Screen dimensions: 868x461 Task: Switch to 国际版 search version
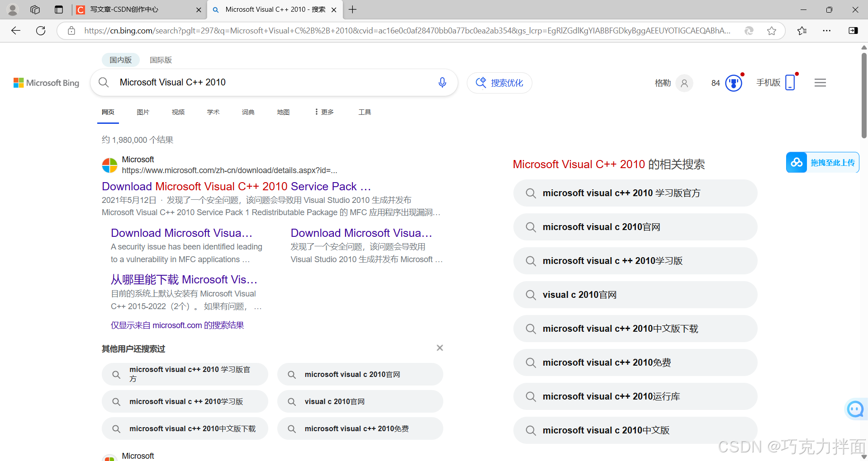[x=161, y=60]
